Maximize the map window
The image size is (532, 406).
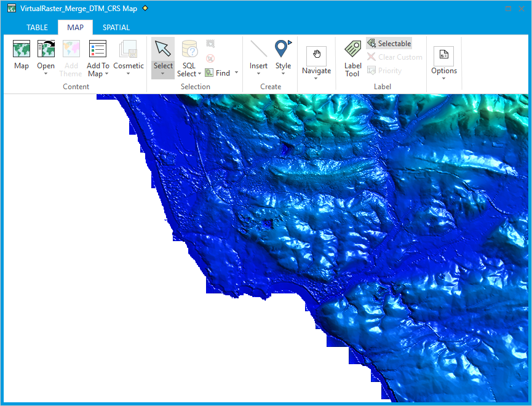pyautogui.click(x=508, y=9)
